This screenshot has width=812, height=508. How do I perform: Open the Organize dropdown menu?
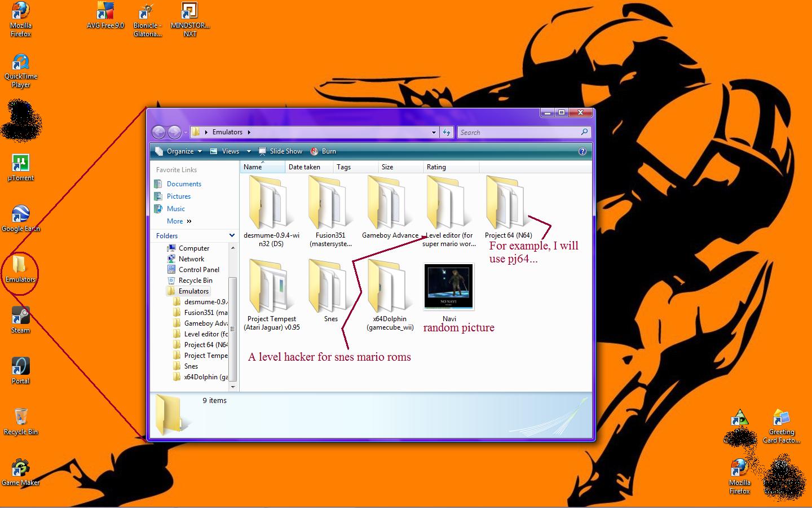coord(178,151)
